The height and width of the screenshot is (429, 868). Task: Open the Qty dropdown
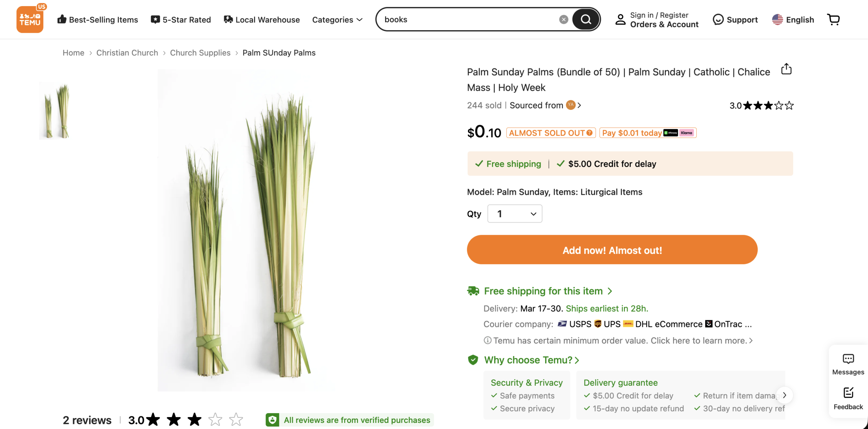[x=515, y=214]
